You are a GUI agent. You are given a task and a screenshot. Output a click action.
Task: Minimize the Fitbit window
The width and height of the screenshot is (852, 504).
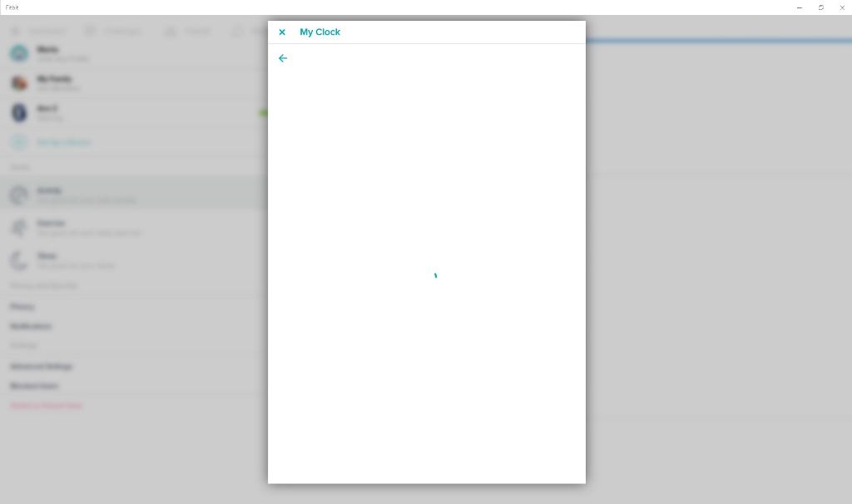click(x=800, y=7)
